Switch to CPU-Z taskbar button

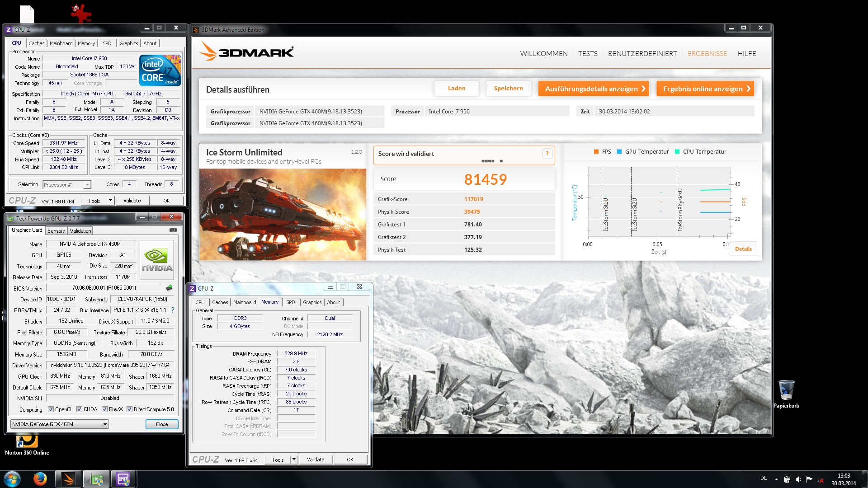point(123,479)
